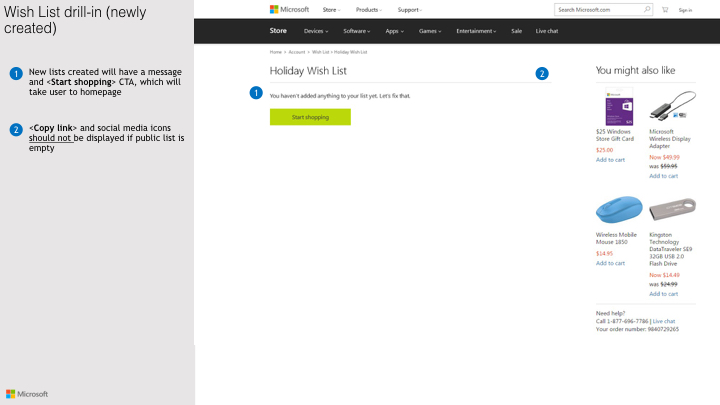The image size is (720, 405).
Task: Click Wireless Mobile Mouse 1850 title
Action: tap(616, 238)
